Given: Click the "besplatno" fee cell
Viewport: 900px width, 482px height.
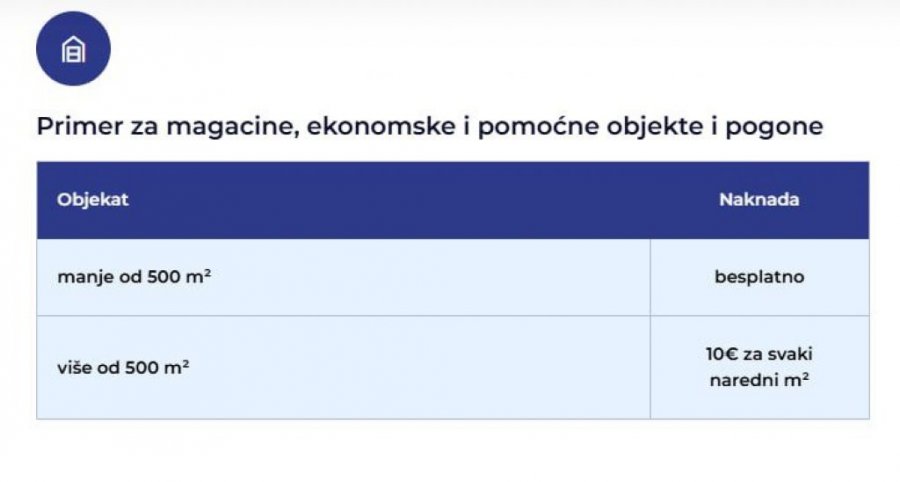Looking at the screenshot, I should (x=759, y=277).
